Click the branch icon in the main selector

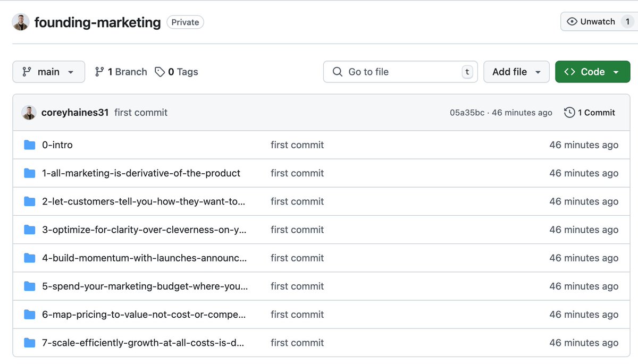[x=27, y=72]
